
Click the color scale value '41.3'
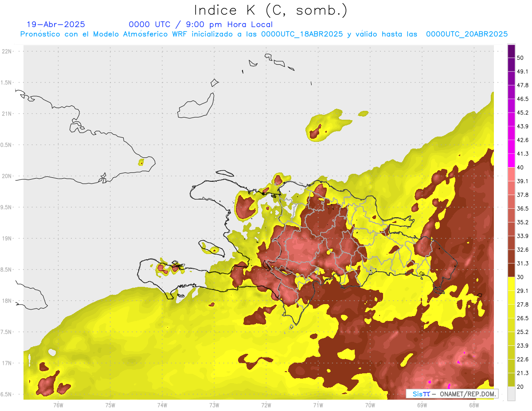click(x=523, y=154)
